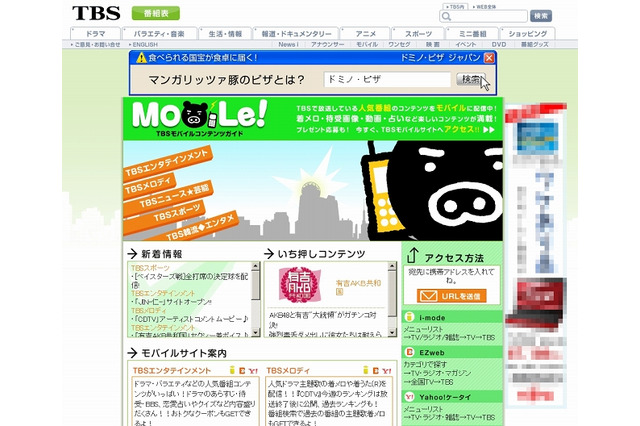The image size is (640, 426).
Task: Go to the モバイル link in the sub-menu
Action: click(367, 44)
